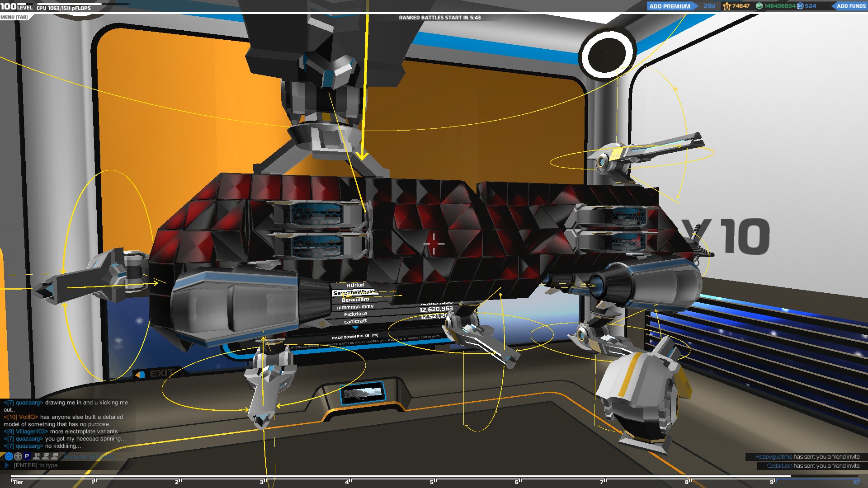Click the ADD PREMIUM button
Image resolution: width=868 pixels, height=488 pixels.
670,6
